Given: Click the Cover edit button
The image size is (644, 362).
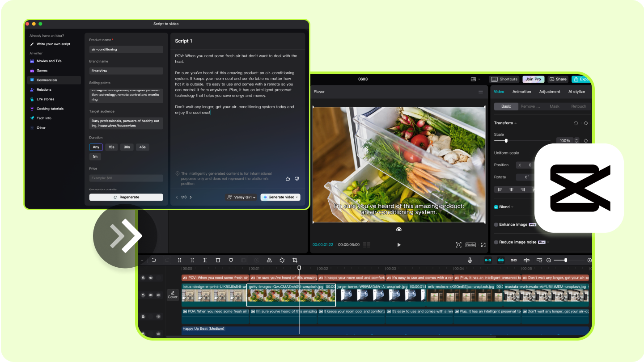Looking at the screenshot, I should (x=173, y=295).
